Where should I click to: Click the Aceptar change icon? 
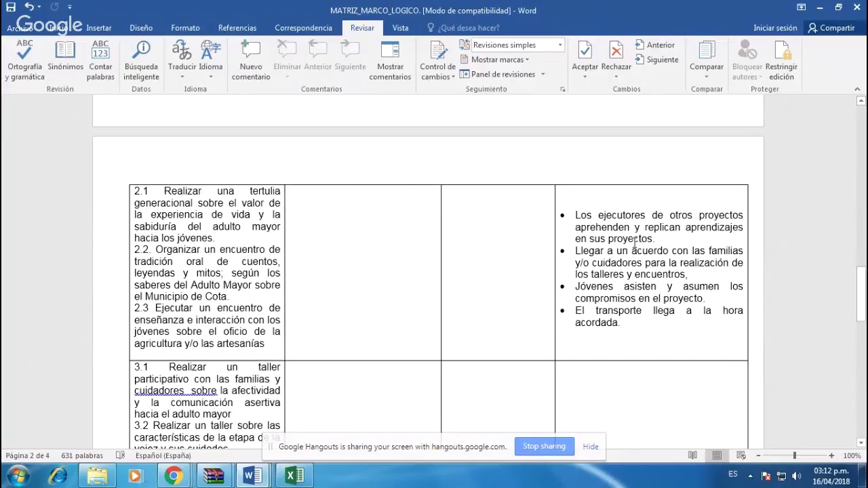pos(585,49)
